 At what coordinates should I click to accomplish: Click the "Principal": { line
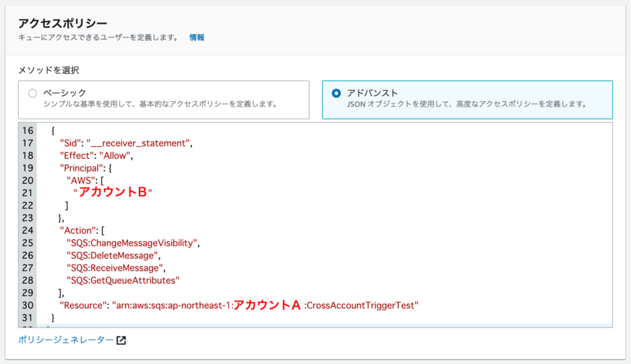point(85,168)
